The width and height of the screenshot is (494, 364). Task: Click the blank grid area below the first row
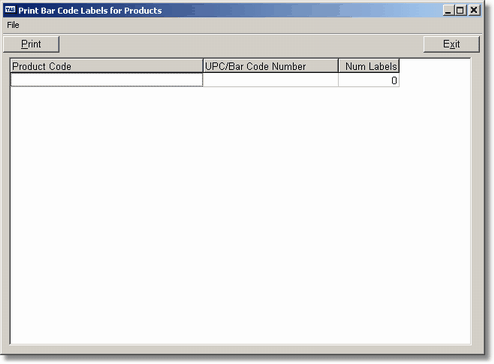point(240,215)
